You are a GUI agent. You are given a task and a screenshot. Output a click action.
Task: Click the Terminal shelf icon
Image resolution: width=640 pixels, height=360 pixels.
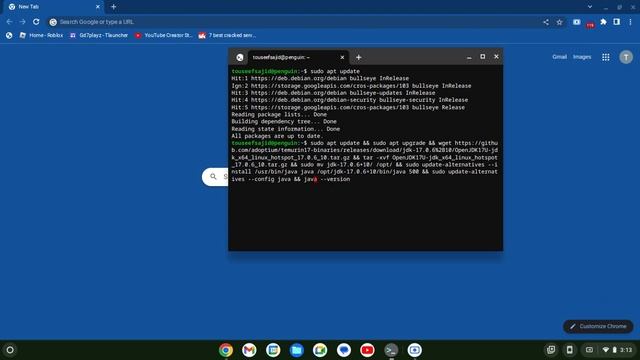coord(391,350)
